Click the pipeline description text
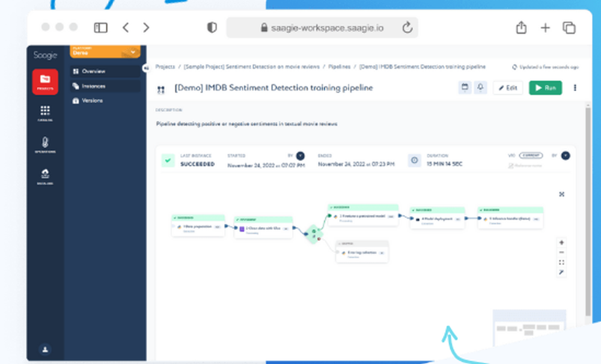Viewport: 601px width, 364px height. [246, 124]
